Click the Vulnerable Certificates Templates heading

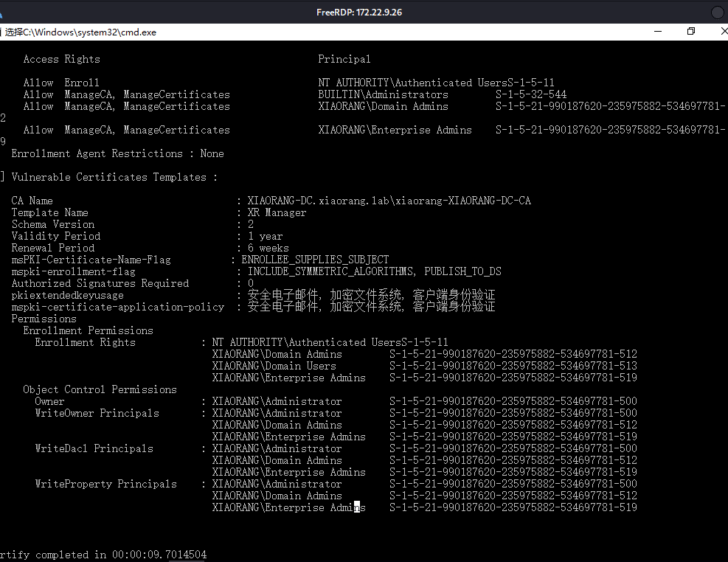pyautogui.click(x=114, y=177)
